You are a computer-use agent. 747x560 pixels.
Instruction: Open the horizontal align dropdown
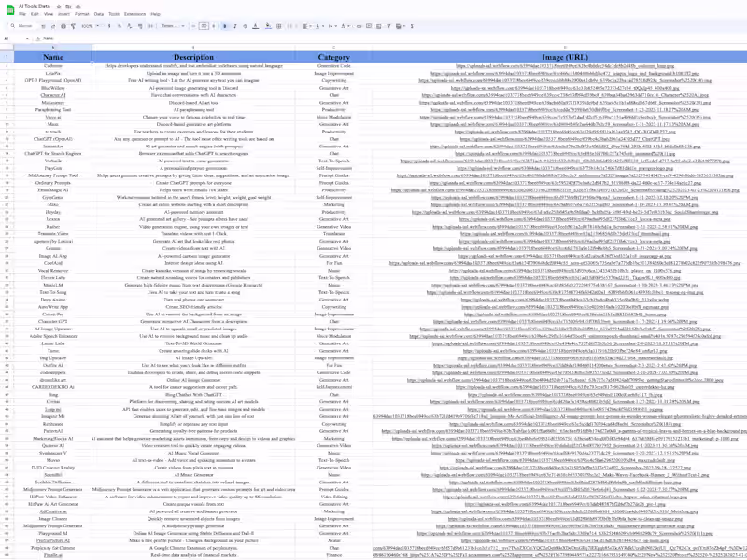(306, 26)
